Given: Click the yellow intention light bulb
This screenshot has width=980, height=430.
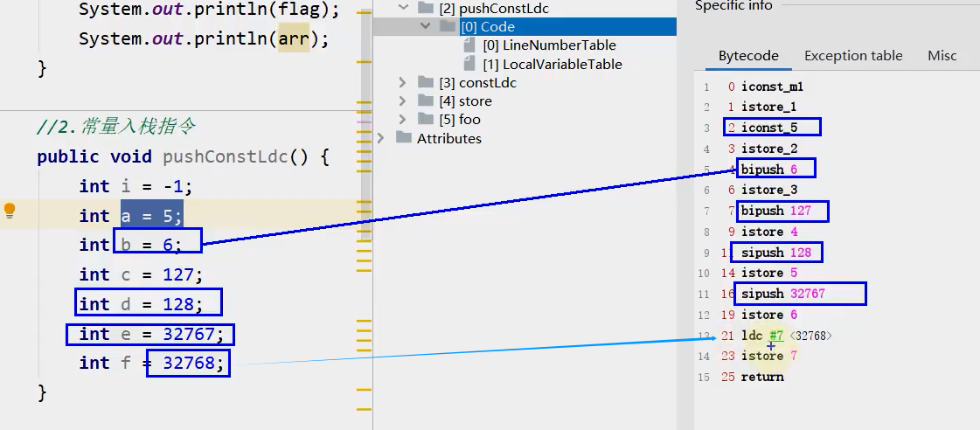Looking at the screenshot, I should point(10,210).
